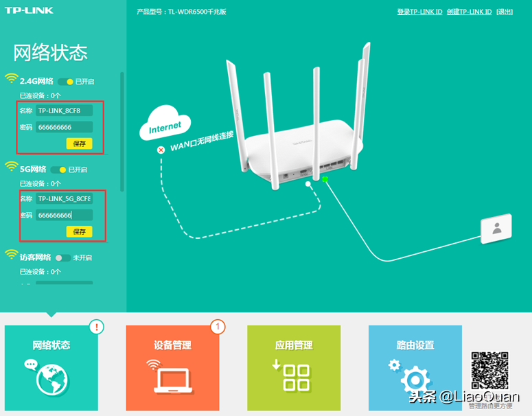Image resolution: width=532 pixels, height=416 pixels.
Task: Toggle the 5G网络 switch off
Action: click(59, 170)
